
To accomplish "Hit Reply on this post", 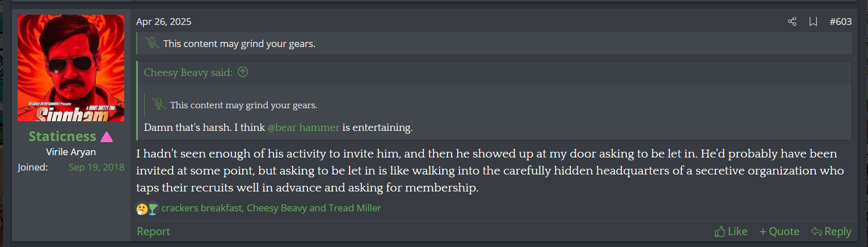I will (x=831, y=231).
